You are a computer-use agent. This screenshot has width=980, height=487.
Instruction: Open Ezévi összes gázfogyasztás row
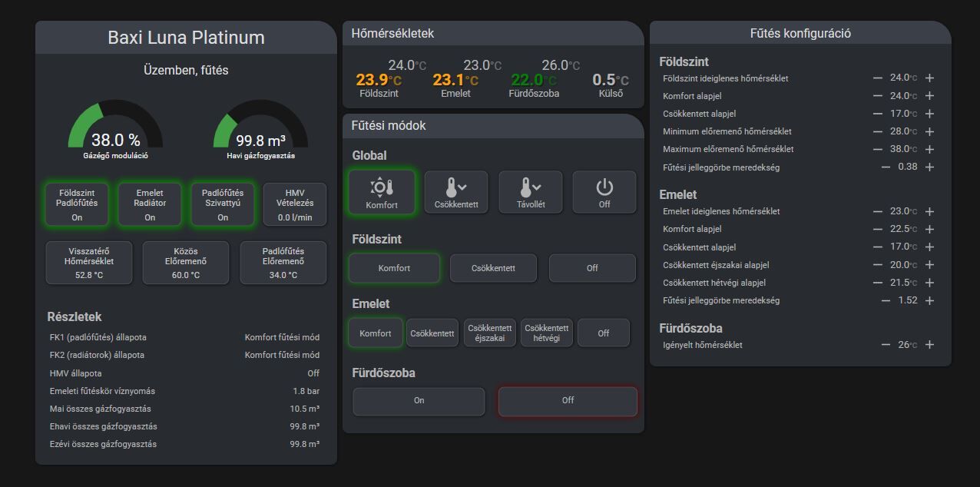click(x=185, y=444)
